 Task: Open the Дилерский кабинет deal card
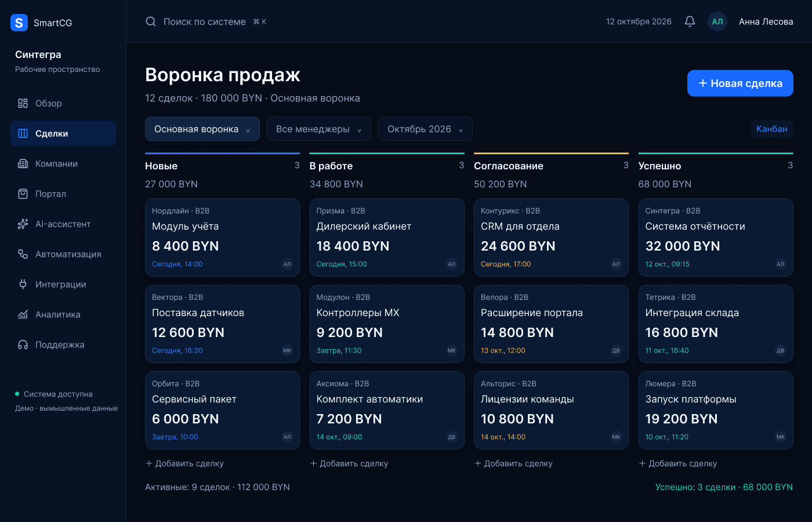[x=387, y=237]
